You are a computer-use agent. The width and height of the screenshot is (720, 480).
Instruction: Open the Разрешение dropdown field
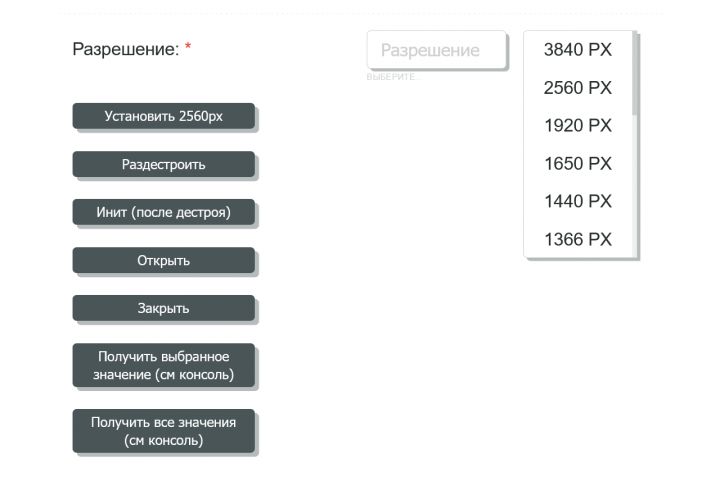[437, 51]
